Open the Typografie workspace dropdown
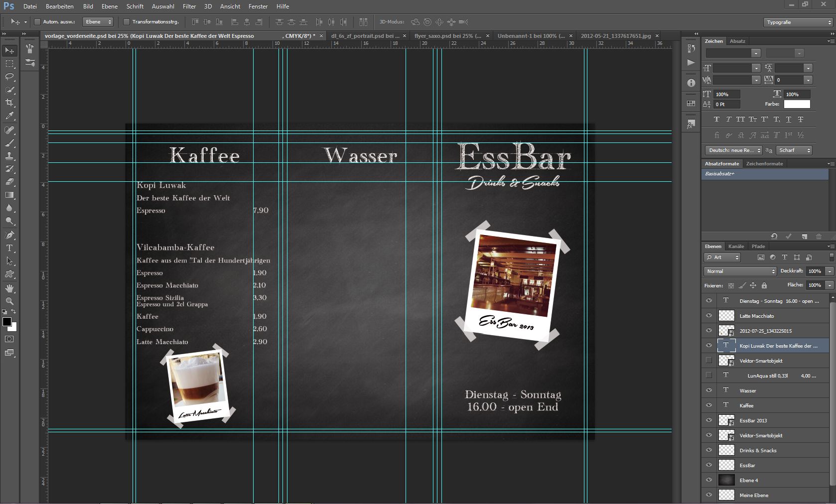 pyautogui.click(x=798, y=22)
